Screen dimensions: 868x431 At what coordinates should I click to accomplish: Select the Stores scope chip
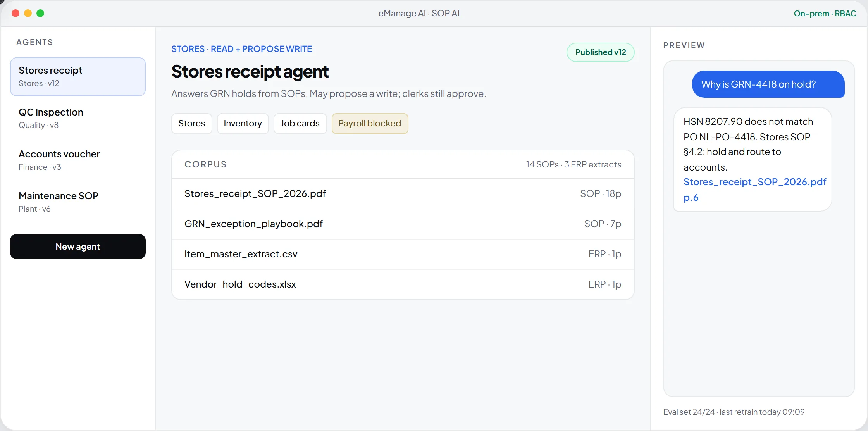click(x=191, y=124)
